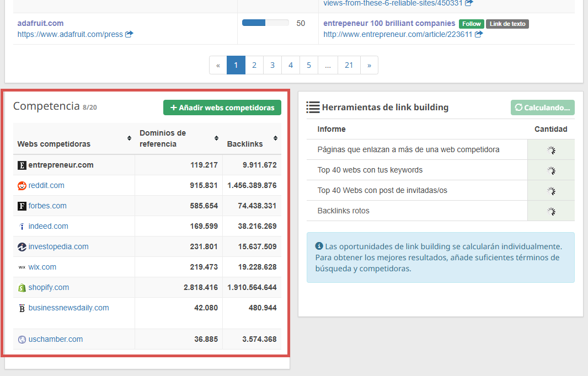Click Top 40 webs con tus keywords report
The image size is (588, 376).
coord(370,170)
